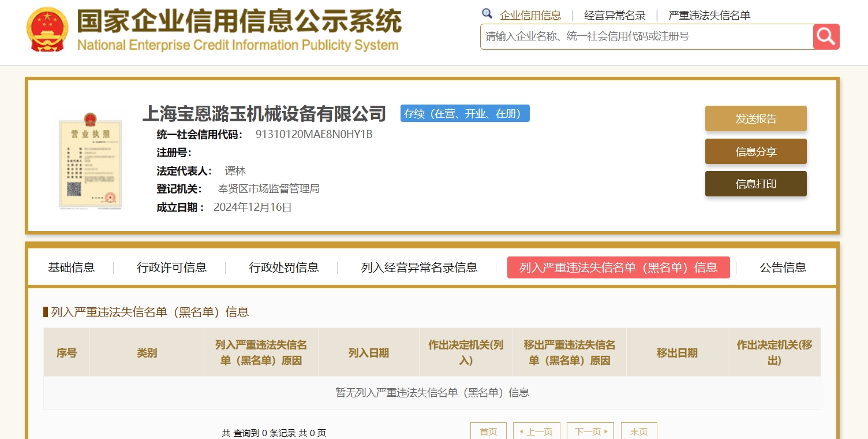Image resolution: width=868 pixels, height=439 pixels.
Task: Click the 序号 column header
Action: click(x=66, y=353)
